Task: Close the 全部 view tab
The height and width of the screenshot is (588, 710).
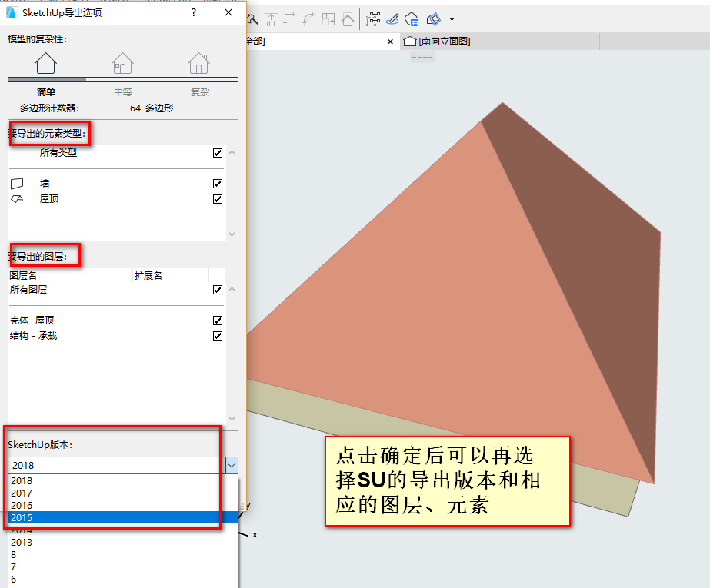Action: 390,42
